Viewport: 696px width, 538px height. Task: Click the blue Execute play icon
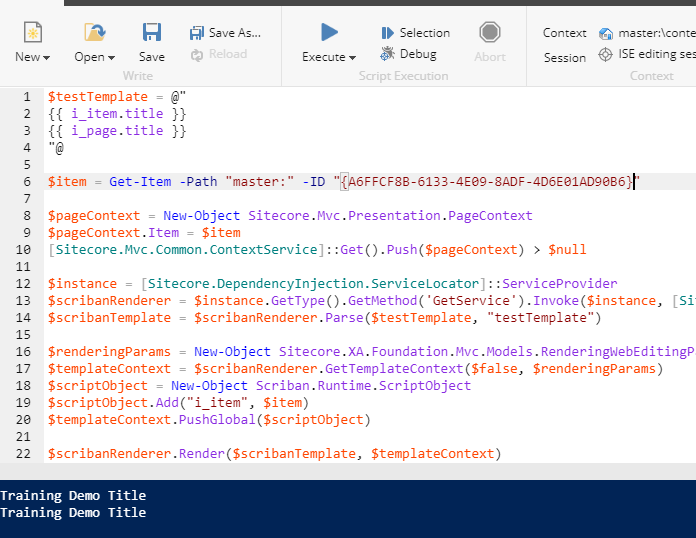click(329, 32)
